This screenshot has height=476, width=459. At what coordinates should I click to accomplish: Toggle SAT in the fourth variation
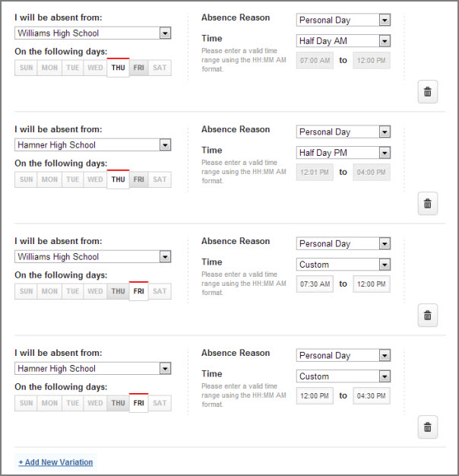tap(160, 404)
